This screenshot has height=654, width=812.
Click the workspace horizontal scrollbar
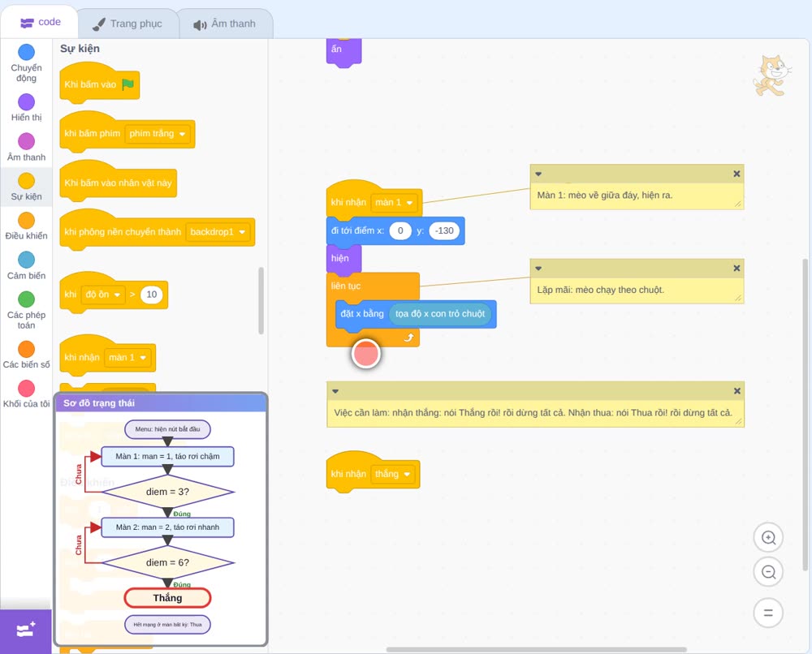[x=537, y=649]
